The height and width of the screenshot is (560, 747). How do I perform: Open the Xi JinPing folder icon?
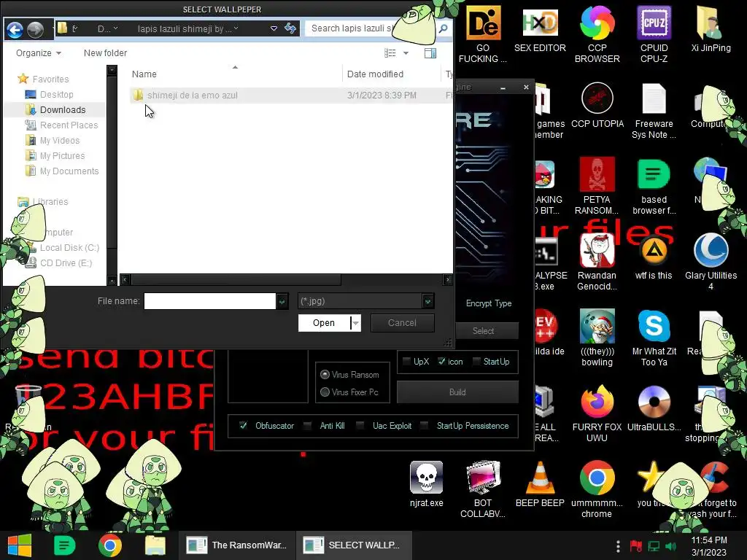[711, 29]
